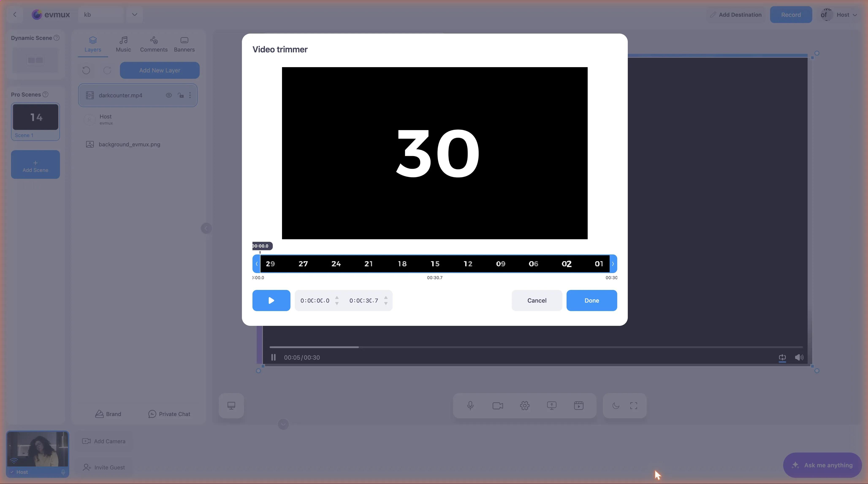Click right trim handle on filmstrip

(613, 264)
